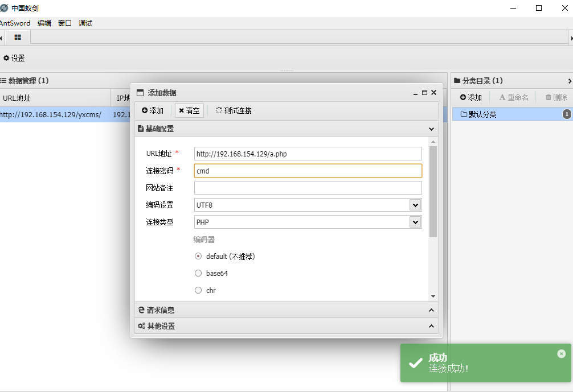Screen dimensions: 573x392
Task: Click the 网站备注 input field
Action: click(308, 188)
